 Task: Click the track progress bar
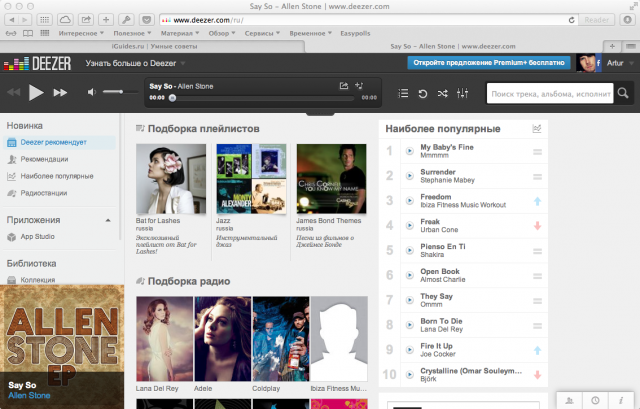pos(263,98)
